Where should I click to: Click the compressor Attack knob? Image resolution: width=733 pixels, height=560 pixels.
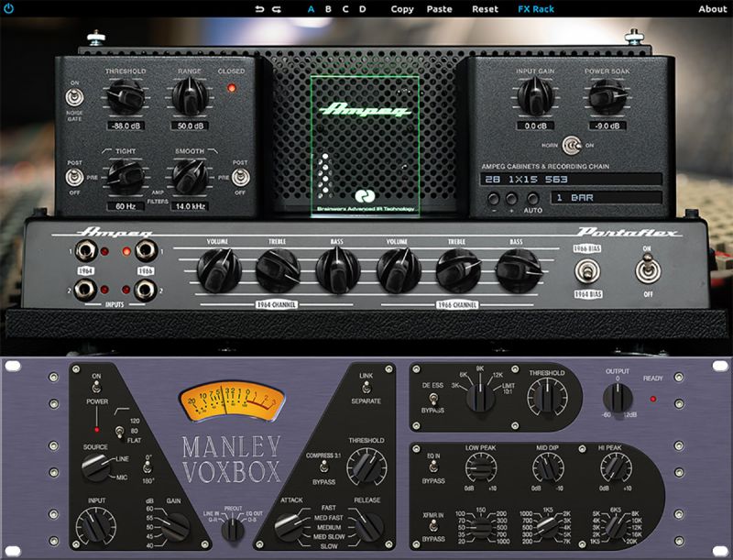[288, 527]
